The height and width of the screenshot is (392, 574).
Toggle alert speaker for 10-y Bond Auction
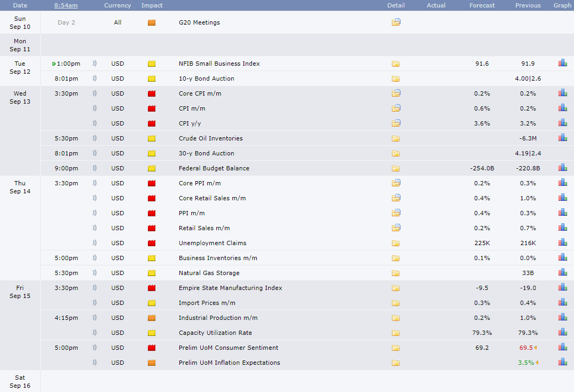point(95,79)
